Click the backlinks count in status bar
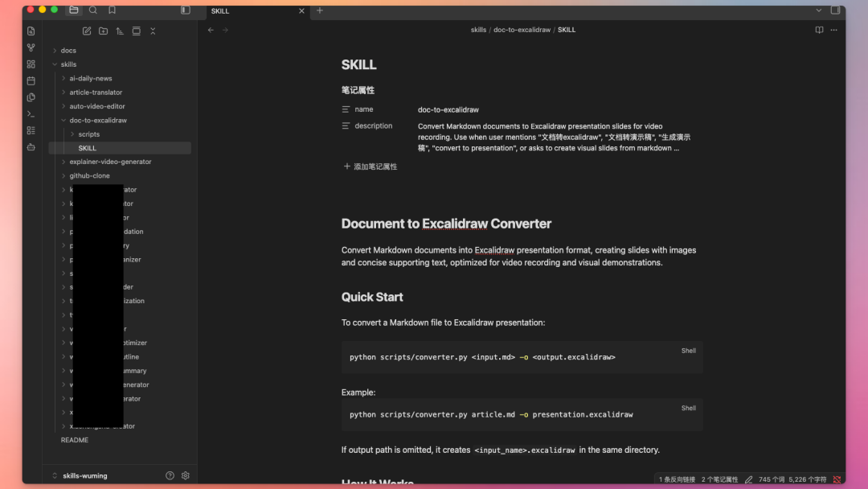This screenshot has height=489, width=868. (677, 479)
